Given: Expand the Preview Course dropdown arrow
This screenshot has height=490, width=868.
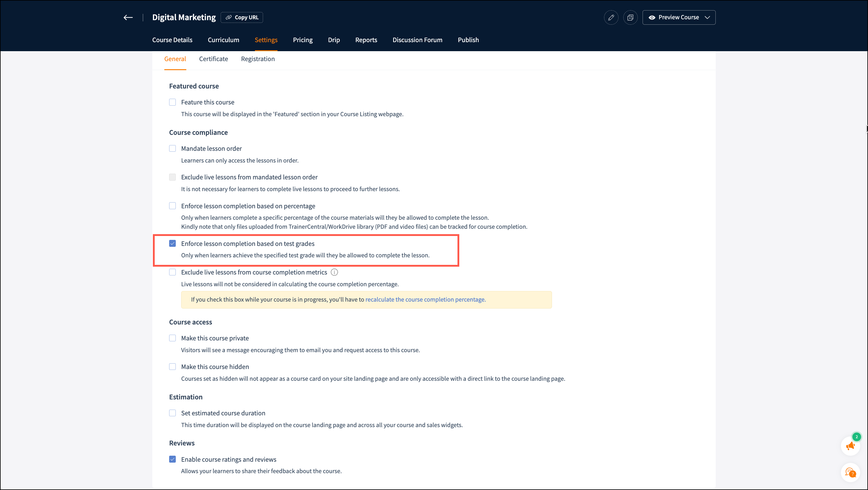Looking at the screenshot, I should point(707,17).
